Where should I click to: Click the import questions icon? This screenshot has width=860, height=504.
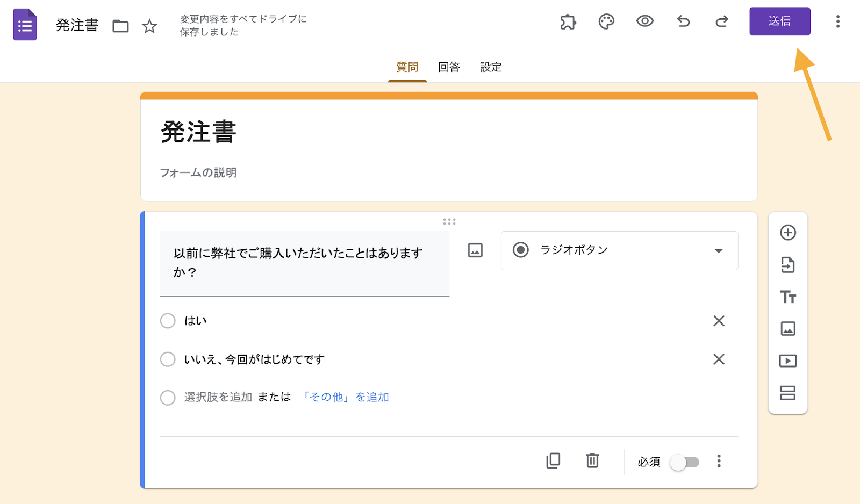[x=788, y=265]
